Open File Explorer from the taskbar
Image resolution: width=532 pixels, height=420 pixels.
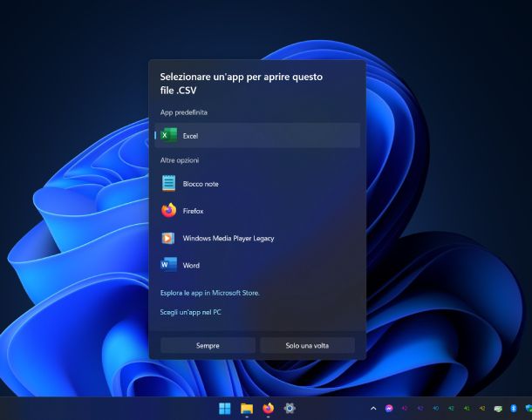click(247, 409)
